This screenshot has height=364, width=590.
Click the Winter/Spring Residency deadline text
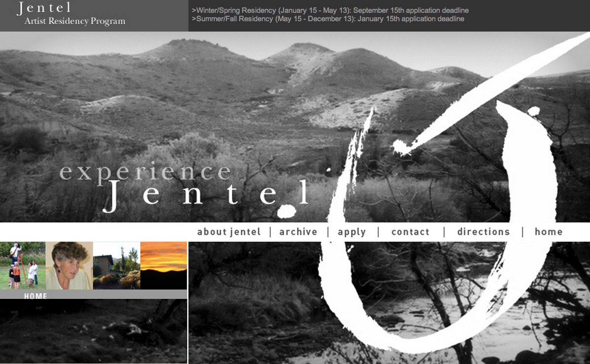pyautogui.click(x=331, y=10)
